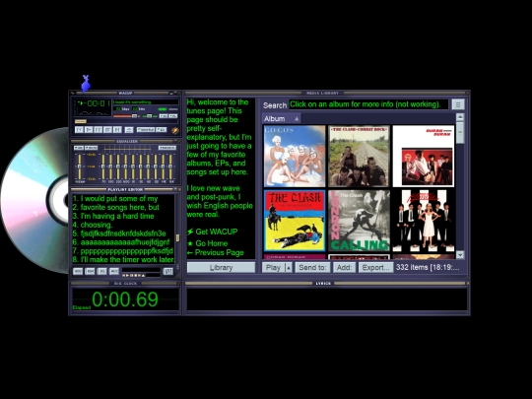The image size is (532, 399).
Task: Open the playlist MISC menu
Action: click(x=114, y=271)
